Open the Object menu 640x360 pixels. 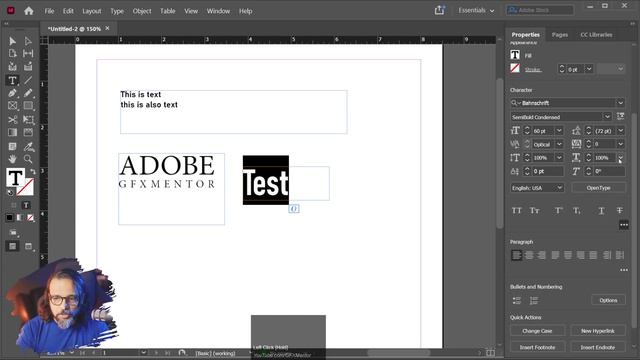[x=142, y=11]
